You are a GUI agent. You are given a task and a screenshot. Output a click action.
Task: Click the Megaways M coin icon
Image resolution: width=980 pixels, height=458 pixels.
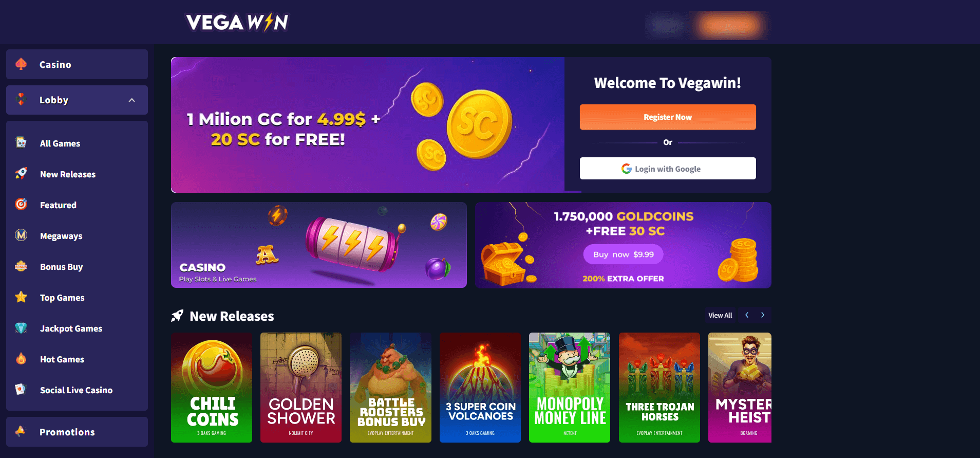click(21, 235)
